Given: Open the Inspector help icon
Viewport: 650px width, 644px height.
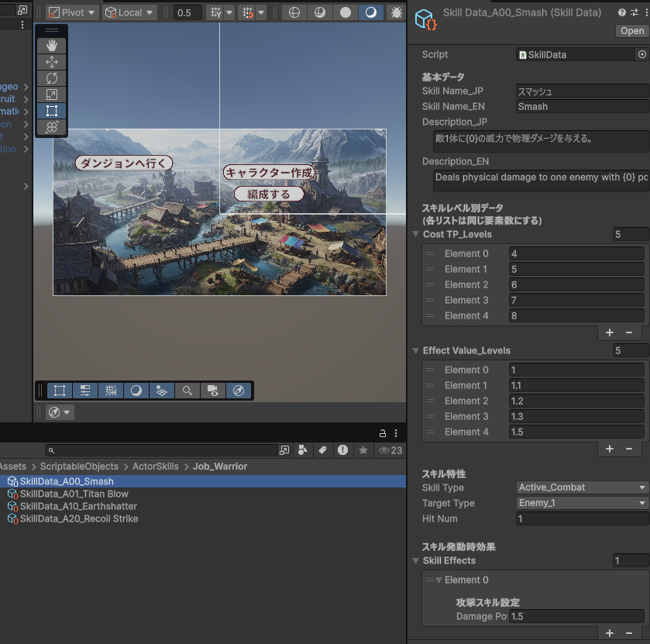Looking at the screenshot, I should point(622,13).
